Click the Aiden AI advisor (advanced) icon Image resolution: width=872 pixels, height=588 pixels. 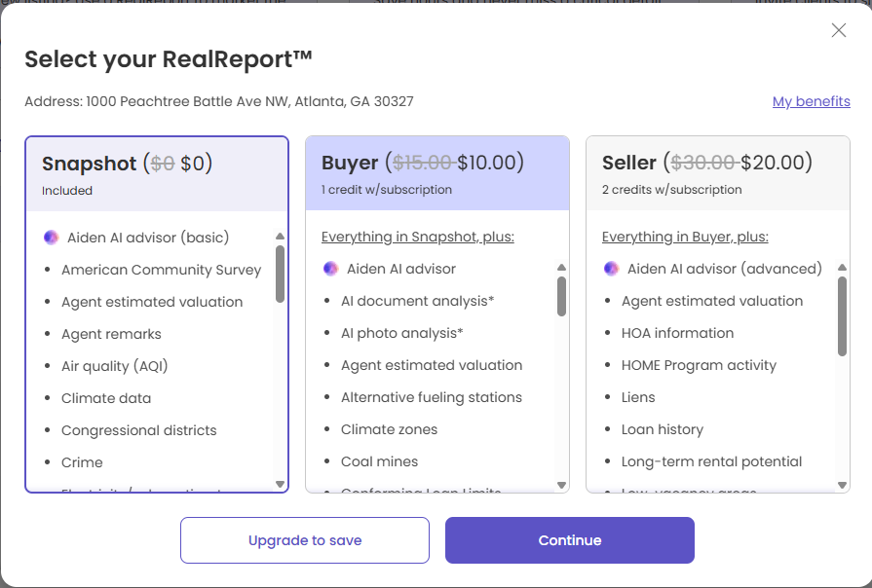pos(611,269)
